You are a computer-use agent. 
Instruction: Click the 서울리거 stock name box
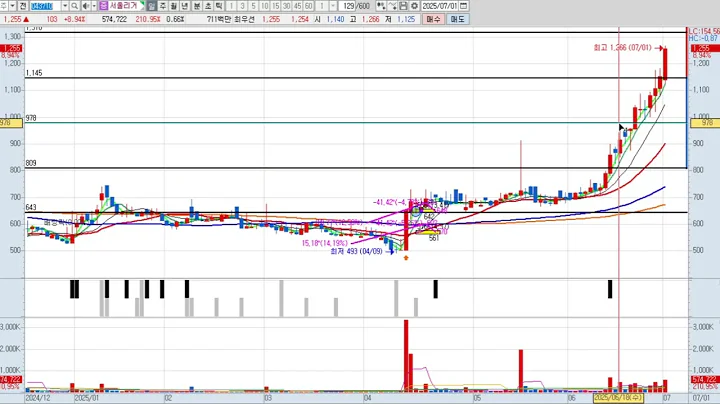click(x=126, y=6)
